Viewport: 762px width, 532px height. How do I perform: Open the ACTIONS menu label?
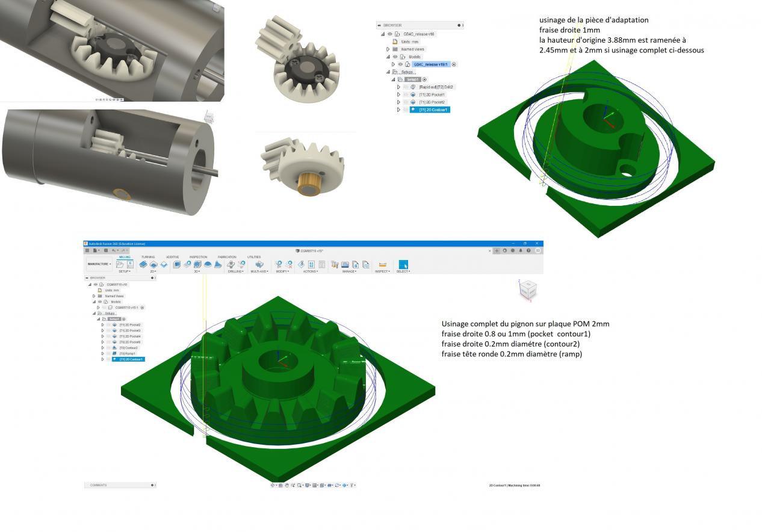point(310,271)
